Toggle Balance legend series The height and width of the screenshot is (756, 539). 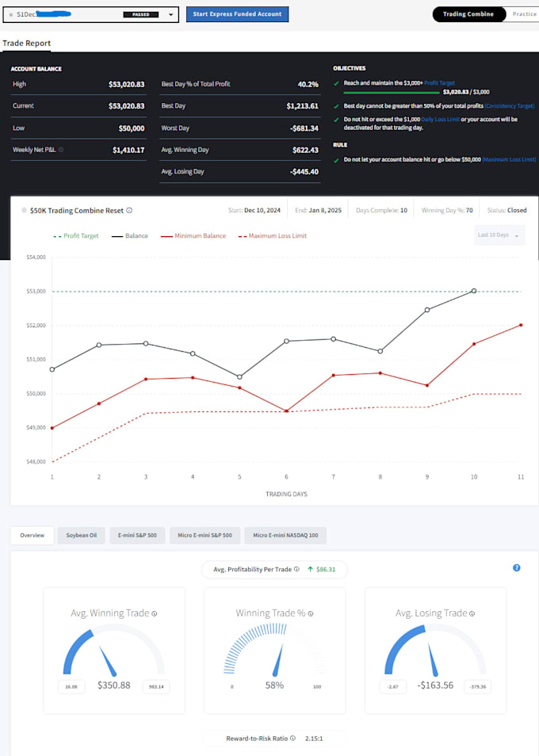tap(130, 236)
